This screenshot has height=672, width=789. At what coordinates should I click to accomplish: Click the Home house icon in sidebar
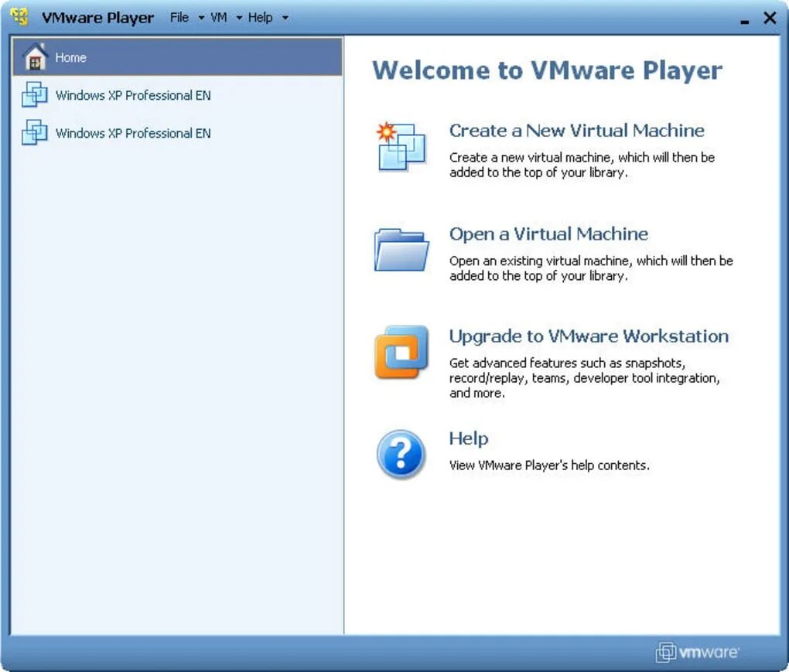pos(36,57)
